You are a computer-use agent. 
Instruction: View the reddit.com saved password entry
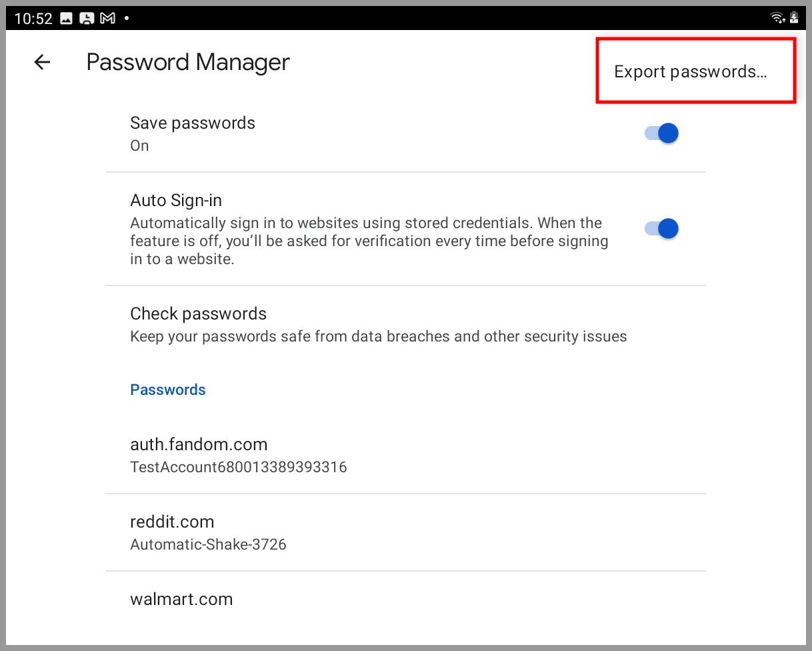(172, 522)
